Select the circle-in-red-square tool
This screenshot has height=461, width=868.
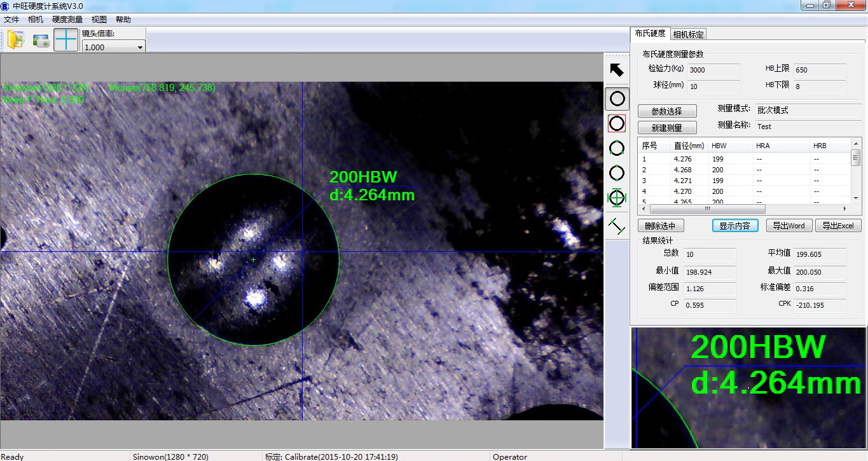(x=617, y=123)
